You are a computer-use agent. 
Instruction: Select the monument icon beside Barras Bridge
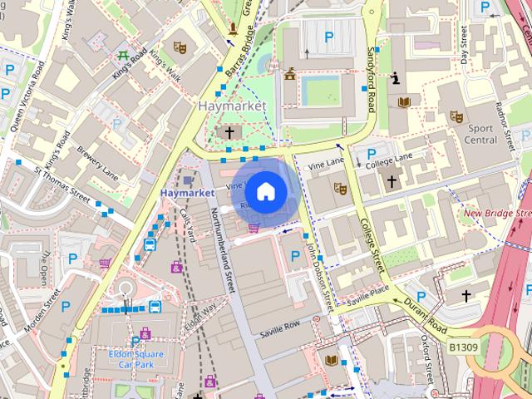[x=290, y=76]
